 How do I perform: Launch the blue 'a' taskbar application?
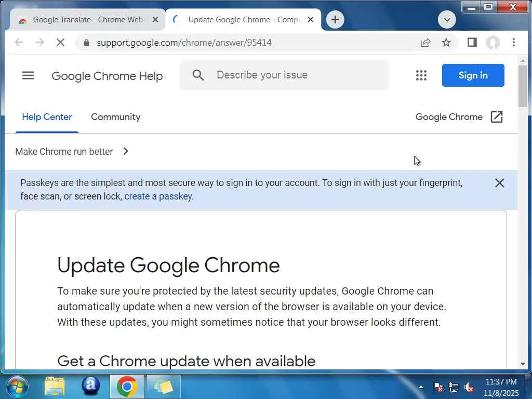[90, 386]
